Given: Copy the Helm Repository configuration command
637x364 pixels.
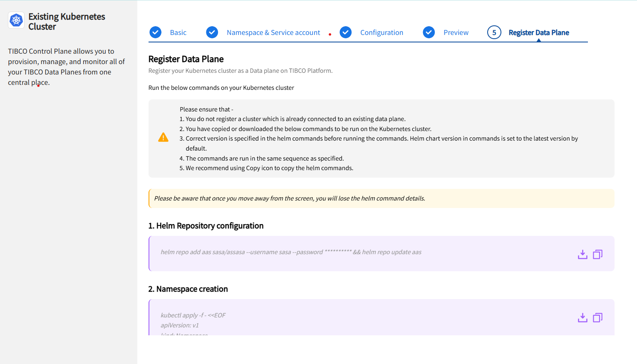Looking at the screenshot, I should (597, 254).
